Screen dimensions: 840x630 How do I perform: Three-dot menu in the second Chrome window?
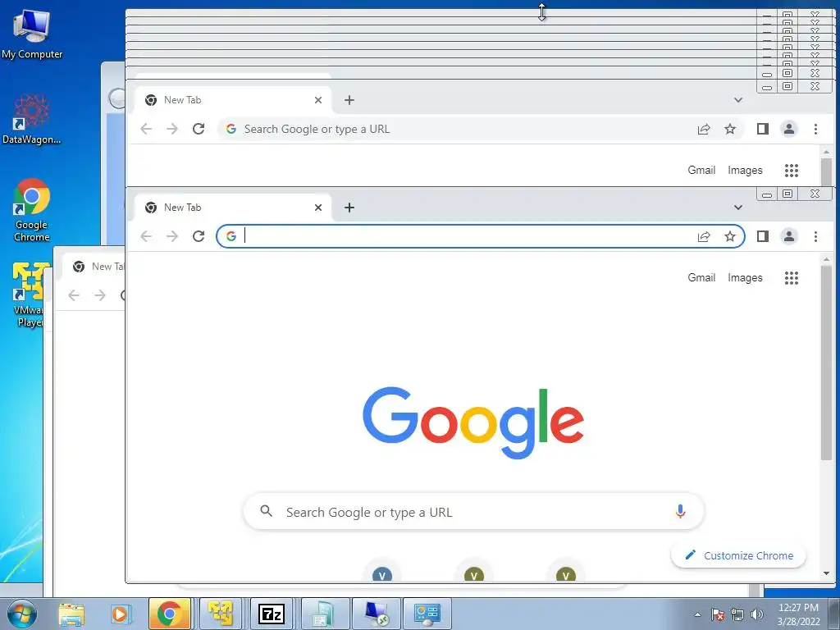click(815, 129)
